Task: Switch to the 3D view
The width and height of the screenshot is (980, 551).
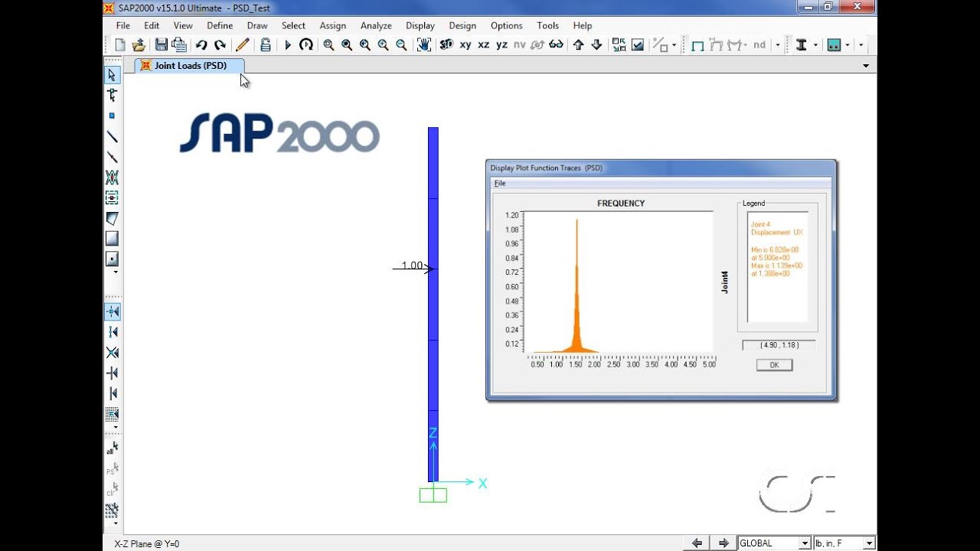Action: pyautogui.click(x=447, y=45)
